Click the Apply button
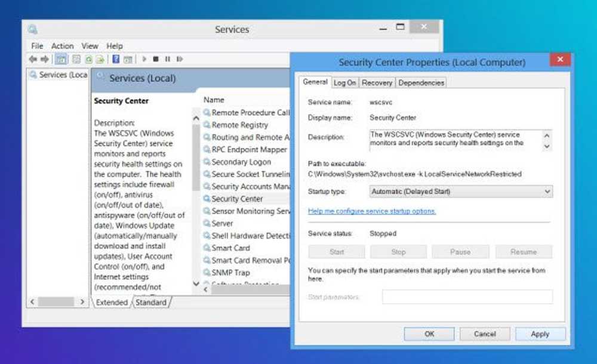The height and width of the screenshot is (364, 597). point(540,334)
